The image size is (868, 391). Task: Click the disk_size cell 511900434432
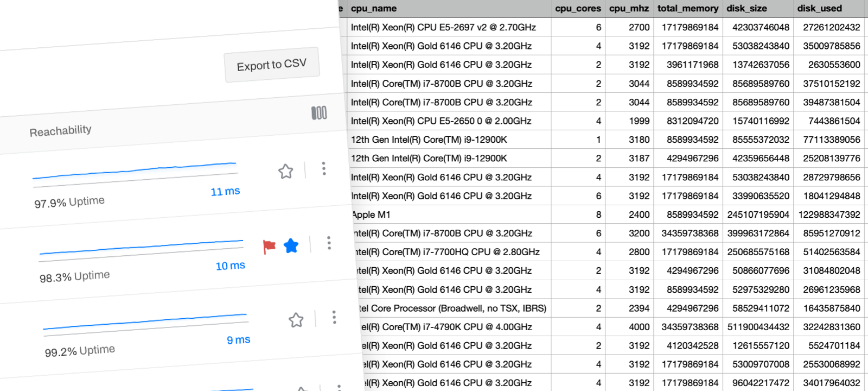(758, 327)
